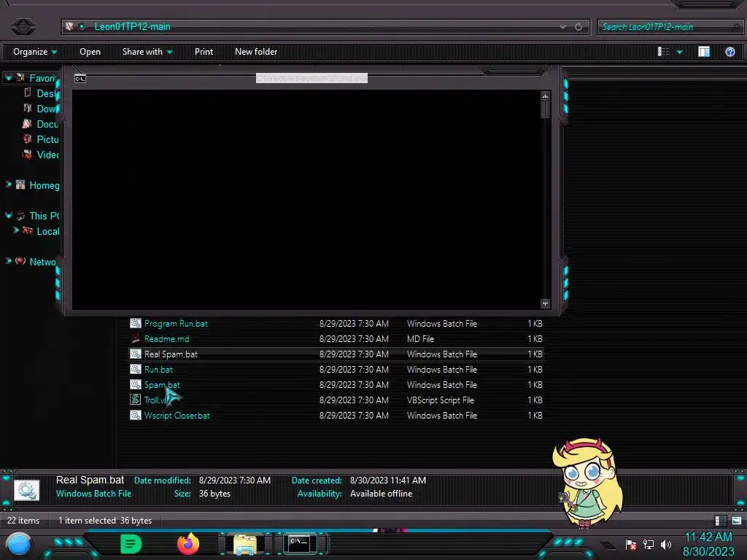Click the Date modified value in details pane
This screenshot has width=747, height=560.
tap(234, 480)
